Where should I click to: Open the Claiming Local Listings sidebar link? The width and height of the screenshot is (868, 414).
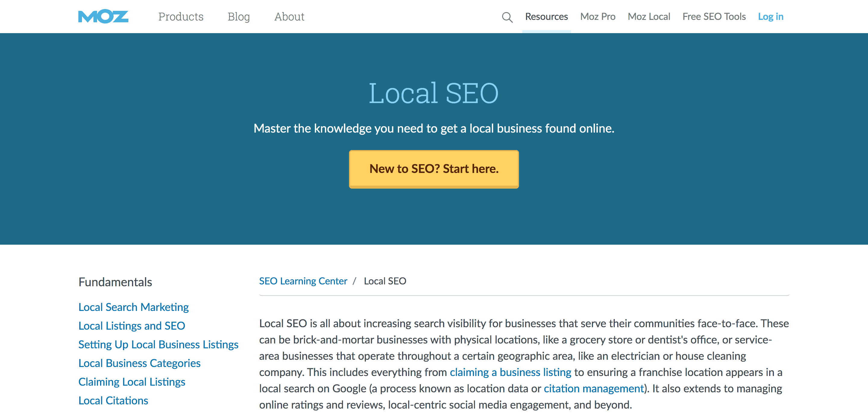[132, 382]
